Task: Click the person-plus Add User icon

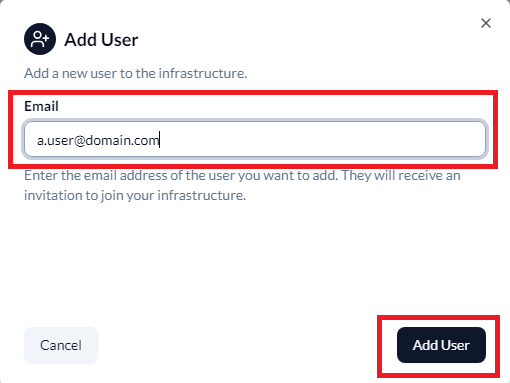Action: [40, 39]
